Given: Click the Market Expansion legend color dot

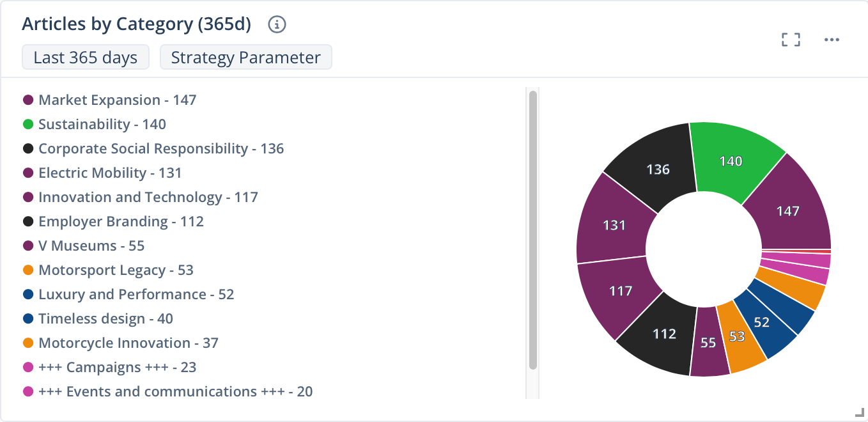Looking at the screenshot, I should pos(28,99).
